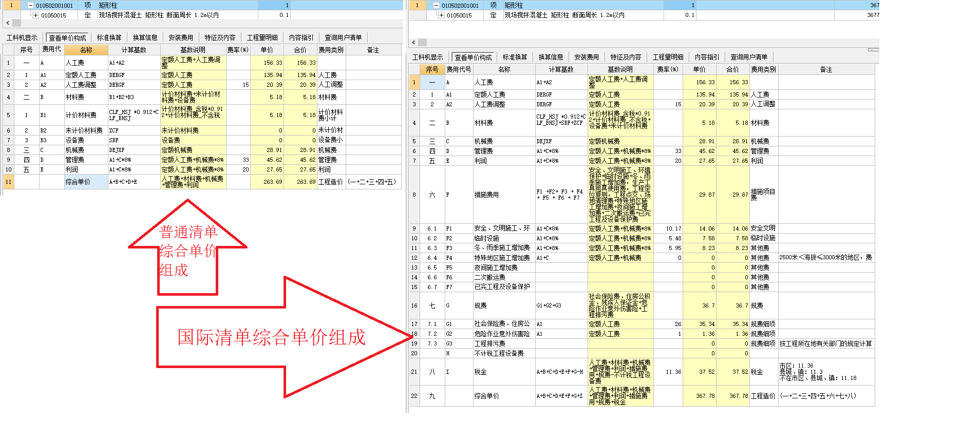Click the 合价 column header in the right table

pyautogui.click(x=733, y=69)
